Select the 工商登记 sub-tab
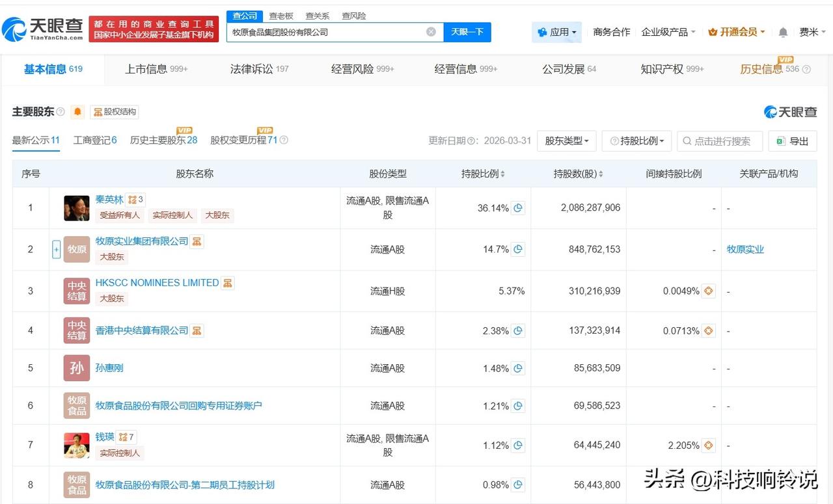 [95, 140]
